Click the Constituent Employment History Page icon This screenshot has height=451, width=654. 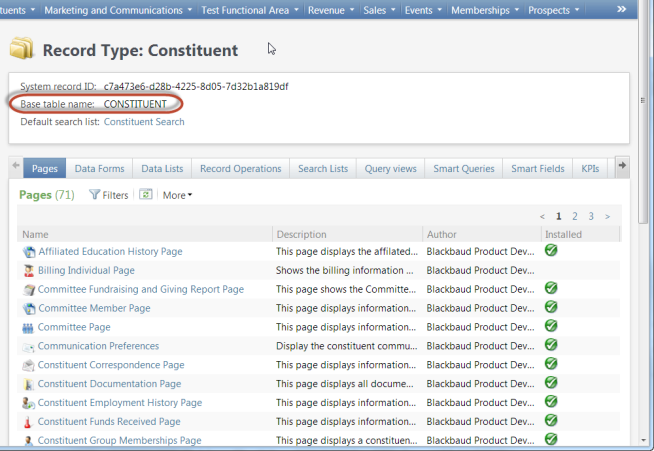pyautogui.click(x=29, y=403)
